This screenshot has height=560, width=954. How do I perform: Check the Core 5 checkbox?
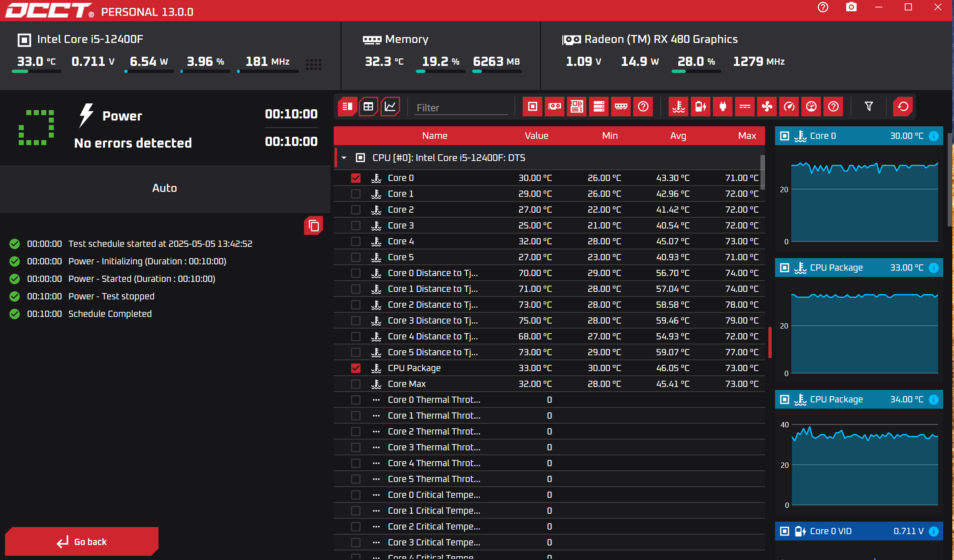pos(356,257)
